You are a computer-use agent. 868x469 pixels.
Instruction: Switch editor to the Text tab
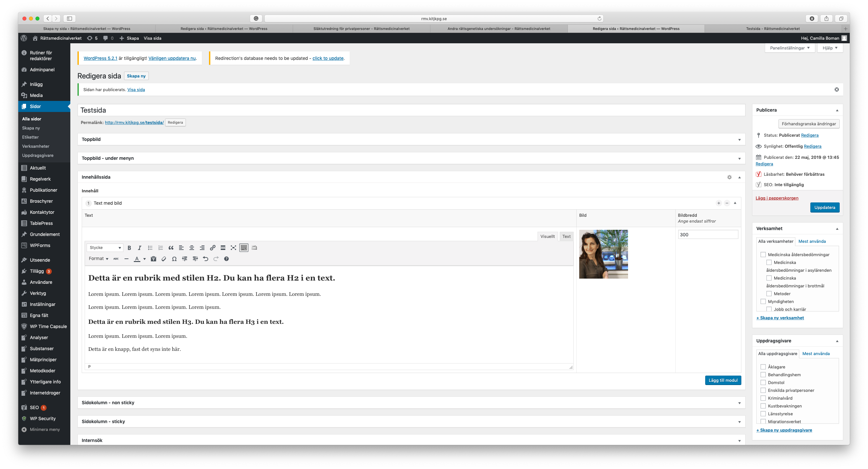coord(567,237)
